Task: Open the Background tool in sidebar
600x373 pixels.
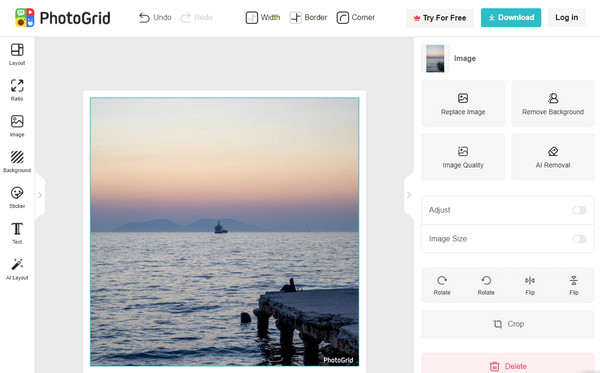Action: (x=17, y=162)
